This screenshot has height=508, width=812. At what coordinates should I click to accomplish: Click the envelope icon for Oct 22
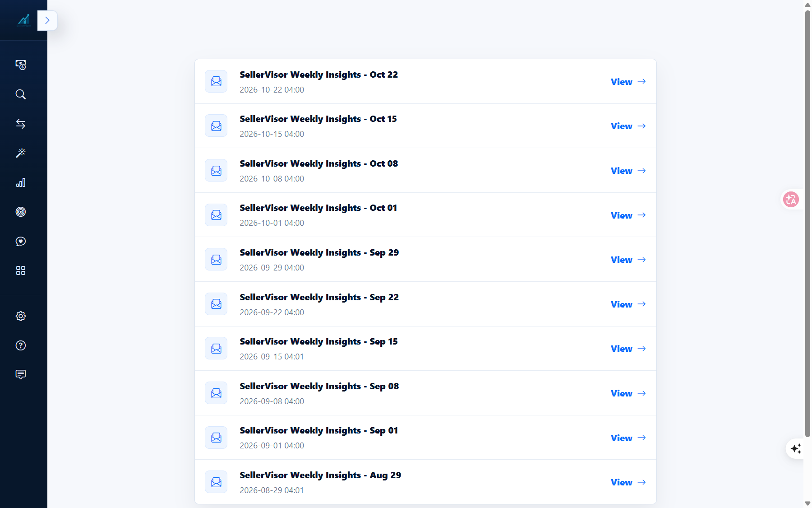click(216, 81)
